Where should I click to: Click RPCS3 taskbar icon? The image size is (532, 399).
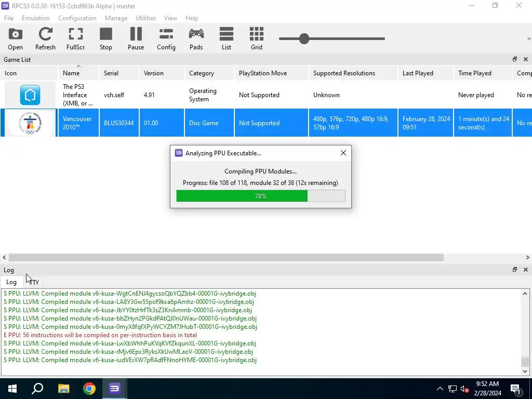(x=115, y=389)
